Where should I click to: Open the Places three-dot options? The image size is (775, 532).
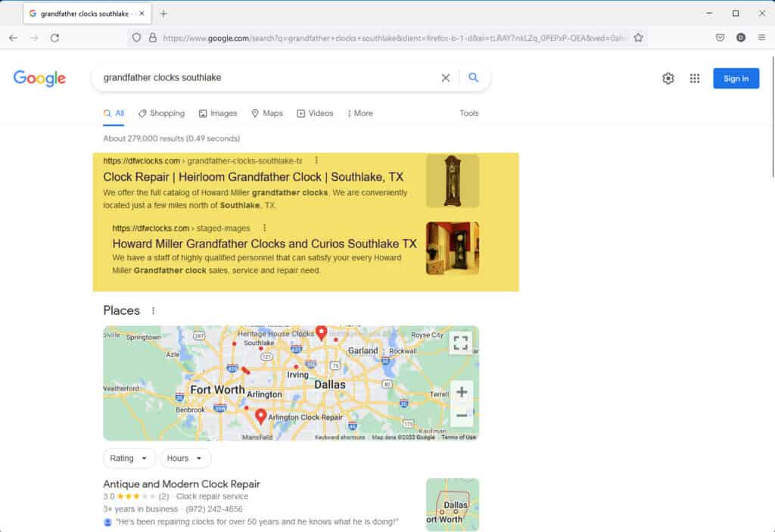[153, 310]
